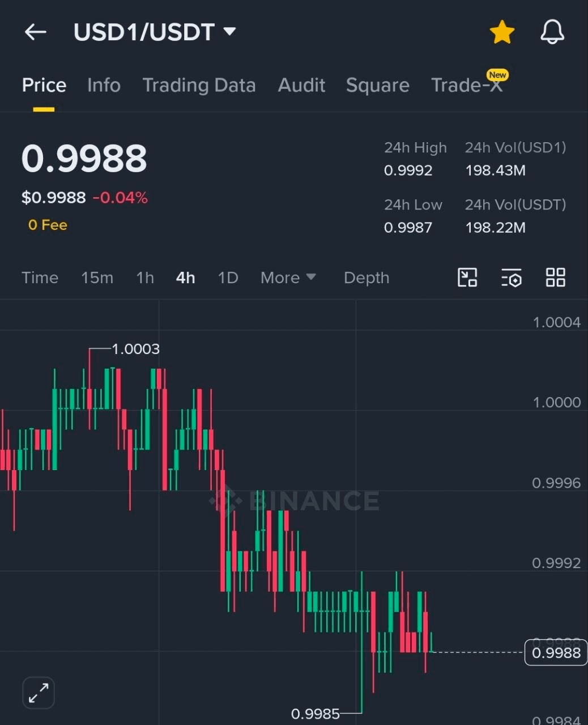Screen dimensions: 588x725
Task: Choose the 1D chart interval
Action: pos(228,278)
